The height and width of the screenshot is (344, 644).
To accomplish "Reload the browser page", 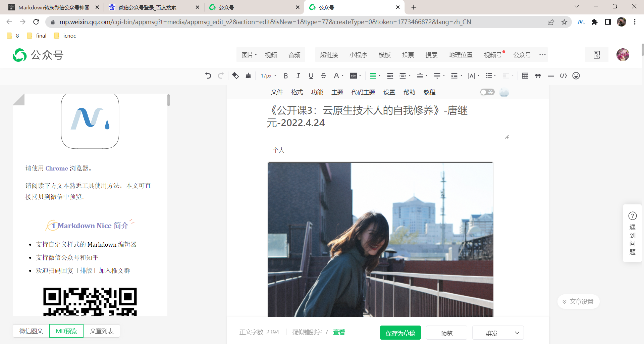I will coord(36,22).
